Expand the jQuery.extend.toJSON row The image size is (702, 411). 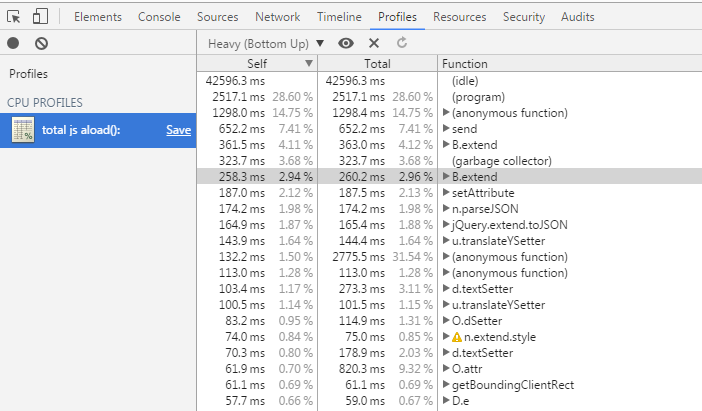(x=446, y=225)
